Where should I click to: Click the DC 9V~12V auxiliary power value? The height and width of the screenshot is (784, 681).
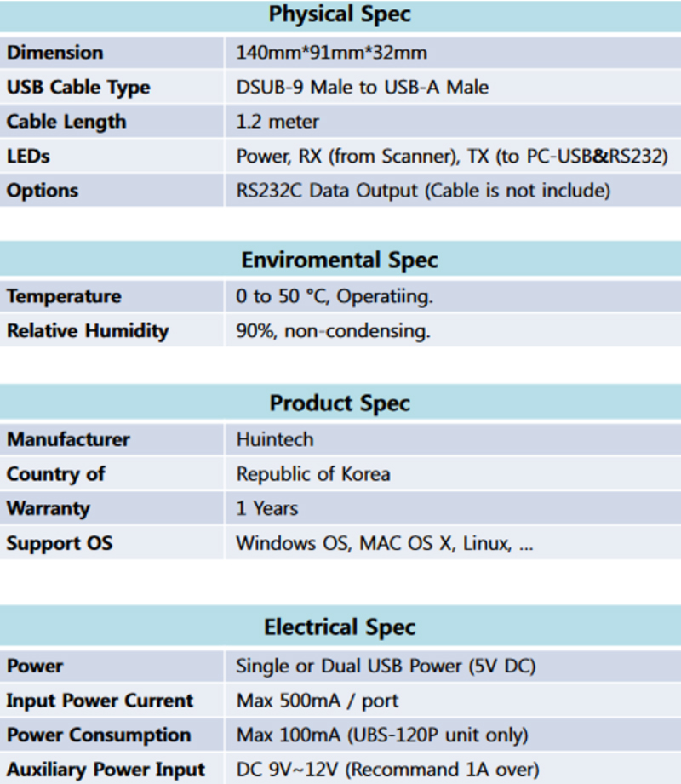pyautogui.click(x=387, y=770)
